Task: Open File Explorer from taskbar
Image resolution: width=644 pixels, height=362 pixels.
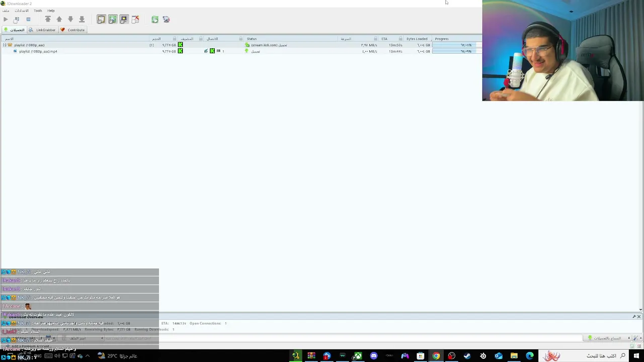Action: [x=514, y=356]
